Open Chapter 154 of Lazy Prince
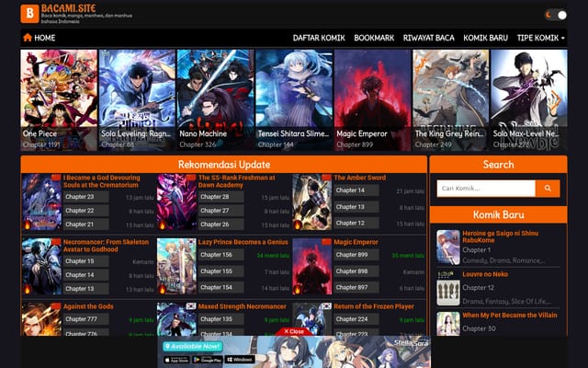 [x=220, y=287]
